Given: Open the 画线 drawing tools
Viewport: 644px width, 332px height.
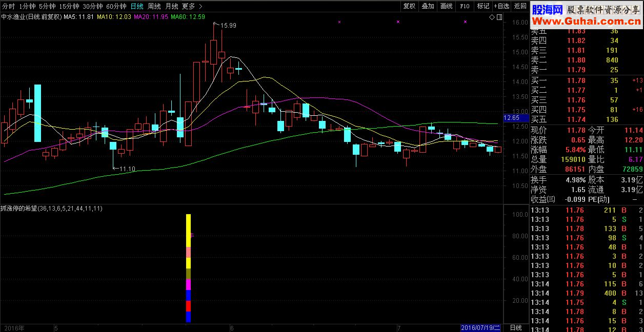Looking at the screenshot, I should click(x=446, y=6).
